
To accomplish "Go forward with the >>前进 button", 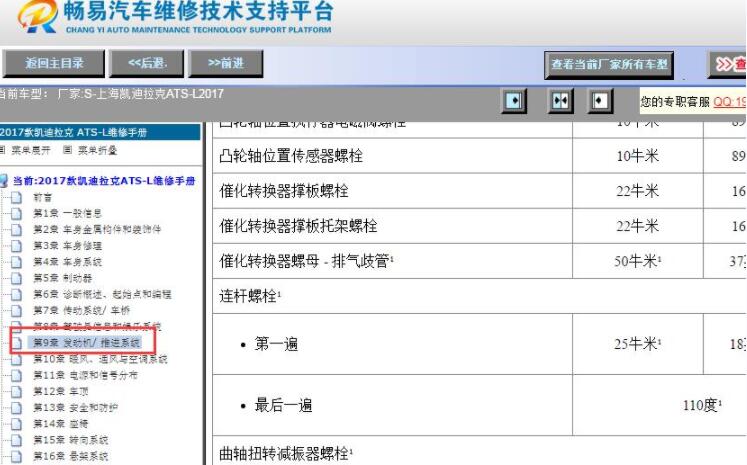I will point(226,63).
